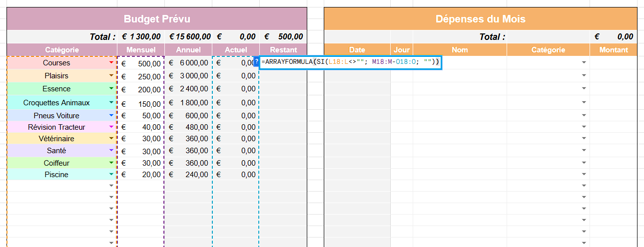Screen dimensions: 644x247
Task: Open the Croquettes Animaux dropdown arrow
Action: pos(111,102)
